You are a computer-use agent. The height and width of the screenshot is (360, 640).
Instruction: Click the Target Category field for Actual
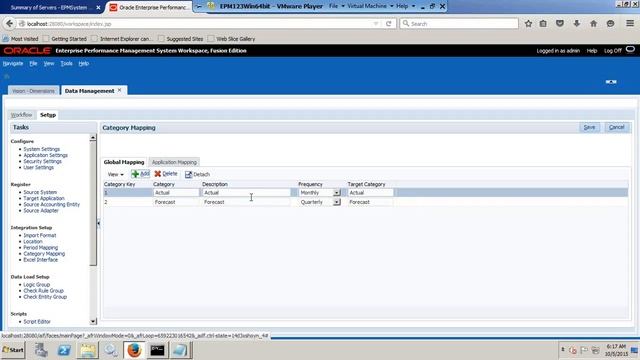tap(370, 193)
